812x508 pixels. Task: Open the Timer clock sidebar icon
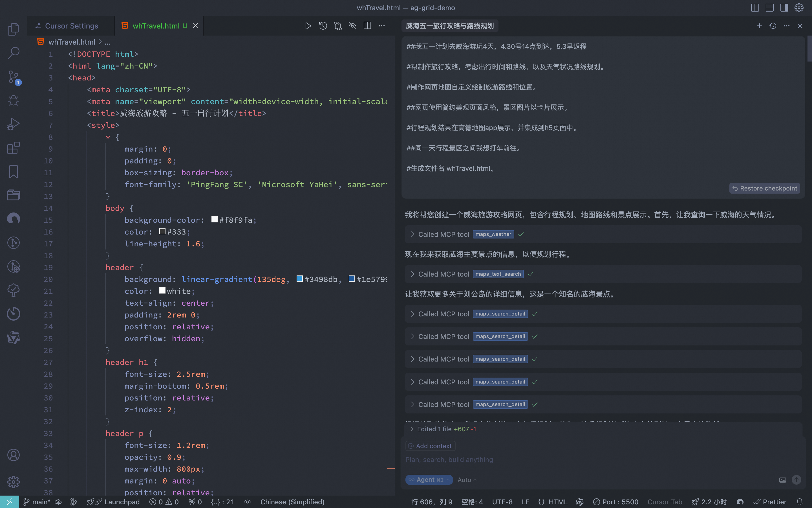coord(14,314)
